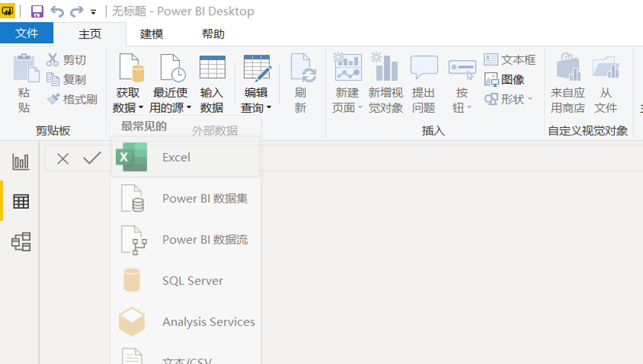Click the 来自应用商店 icon
The width and height of the screenshot is (643, 364).
569,67
